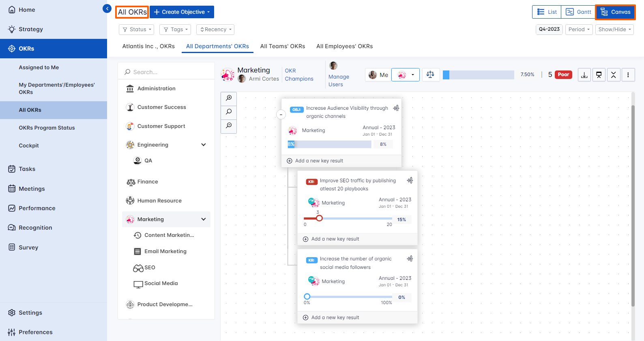Click the zoom in magnifier on canvas
Image resolution: width=644 pixels, height=341 pixels.
pyautogui.click(x=229, y=98)
